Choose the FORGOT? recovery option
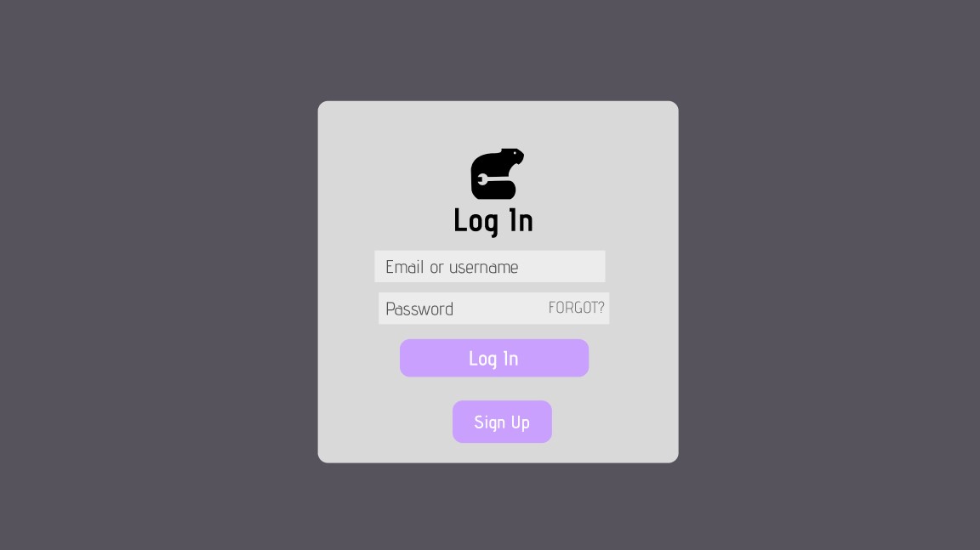This screenshot has width=980, height=550. (576, 308)
